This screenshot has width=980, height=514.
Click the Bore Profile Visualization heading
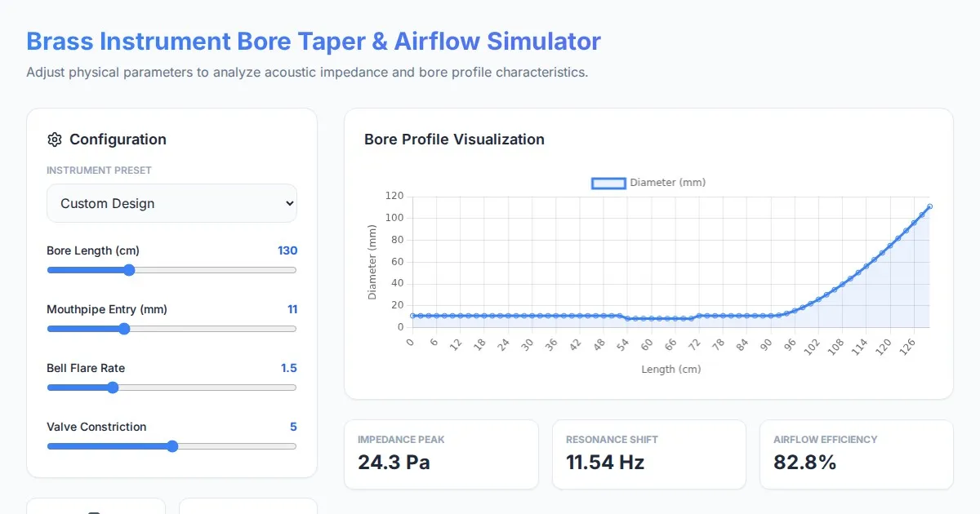(454, 140)
